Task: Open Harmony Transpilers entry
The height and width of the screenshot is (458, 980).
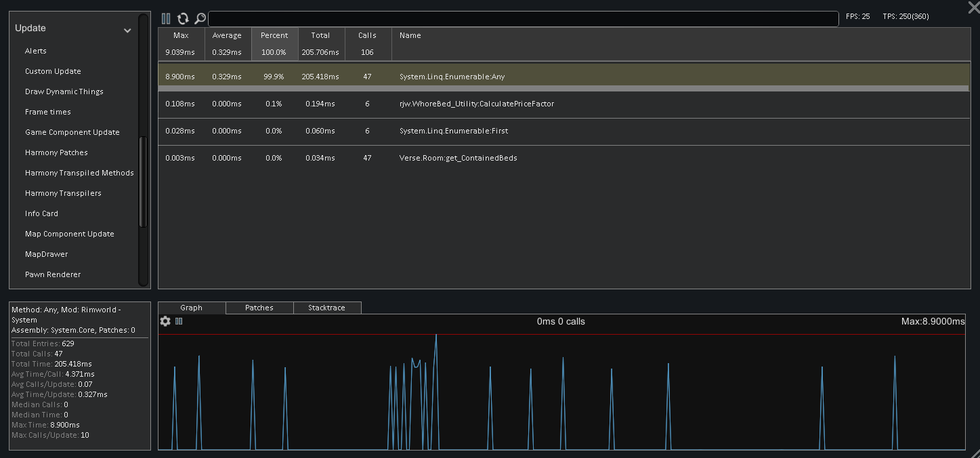Action: 63,193
